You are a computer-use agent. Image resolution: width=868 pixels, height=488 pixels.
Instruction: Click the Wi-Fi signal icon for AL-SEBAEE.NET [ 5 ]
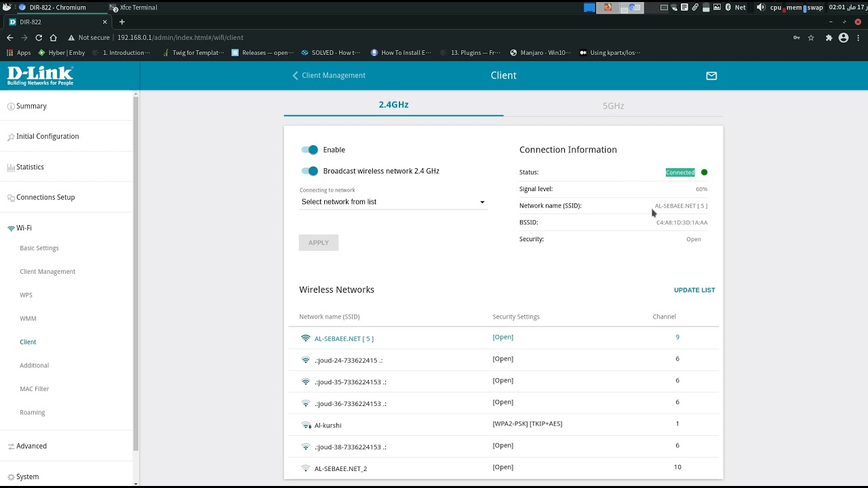click(x=306, y=338)
